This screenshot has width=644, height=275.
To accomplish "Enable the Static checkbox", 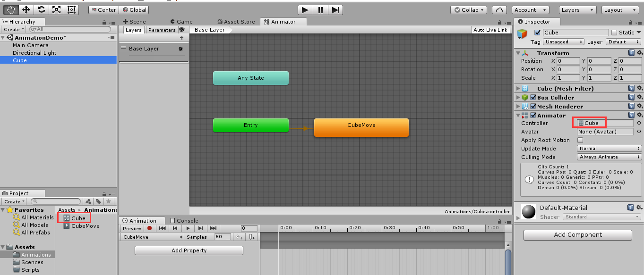I will [614, 33].
